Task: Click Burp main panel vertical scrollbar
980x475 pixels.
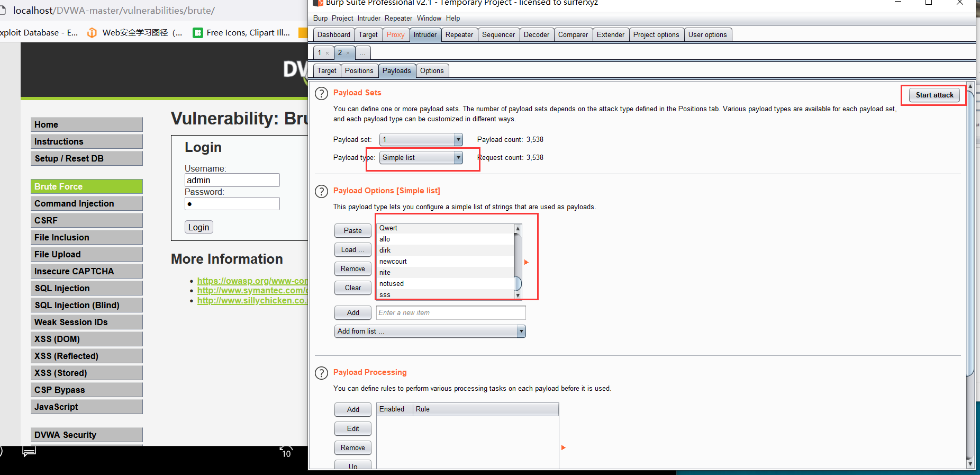Action: coord(970,233)
